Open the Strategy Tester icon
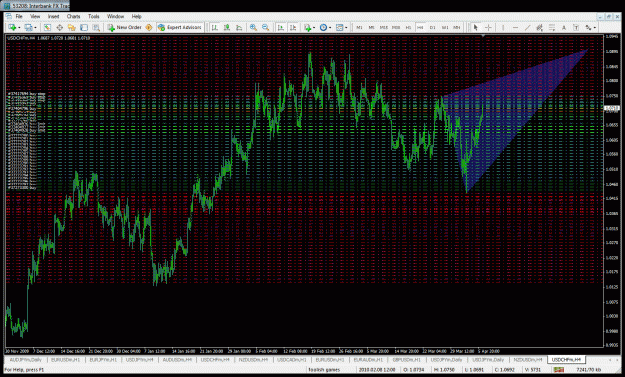This screenshot has width=625, height=377. 96,27
